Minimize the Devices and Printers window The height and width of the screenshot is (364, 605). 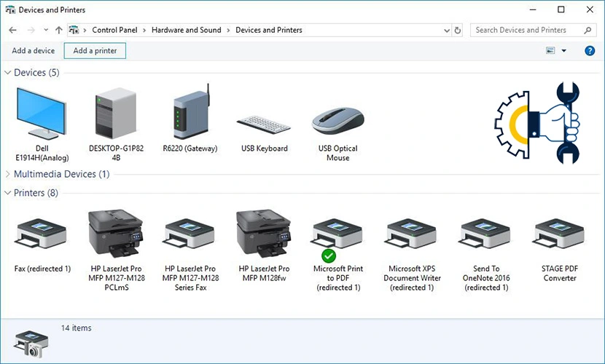[x=533, y=9]
